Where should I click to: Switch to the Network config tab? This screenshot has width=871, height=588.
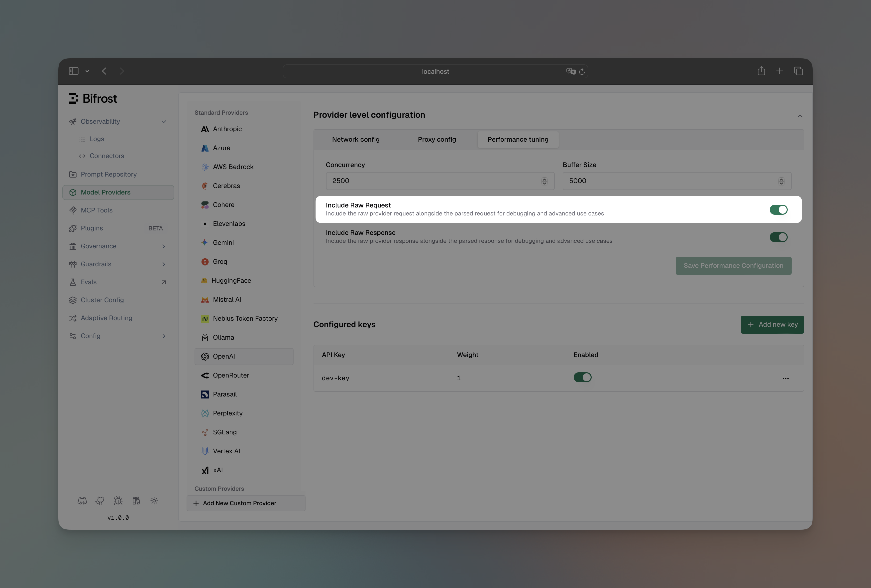coord(355,139)
